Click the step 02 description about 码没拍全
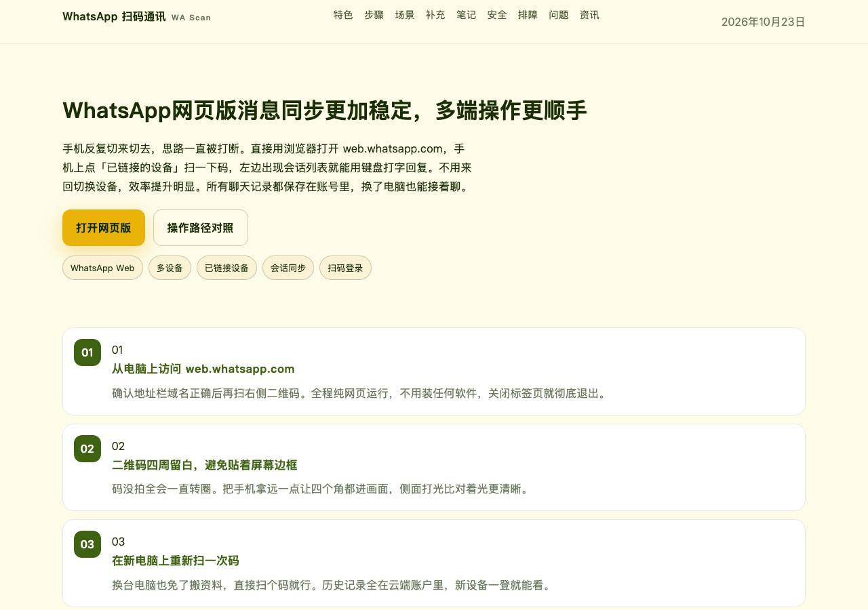 coord(320,488)
